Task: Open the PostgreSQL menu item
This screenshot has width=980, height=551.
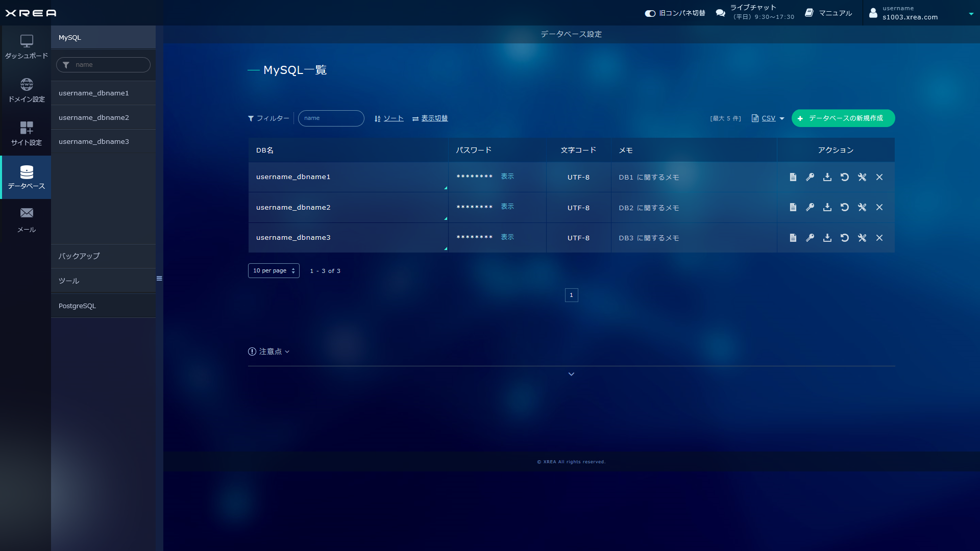Action: (77, 306)
